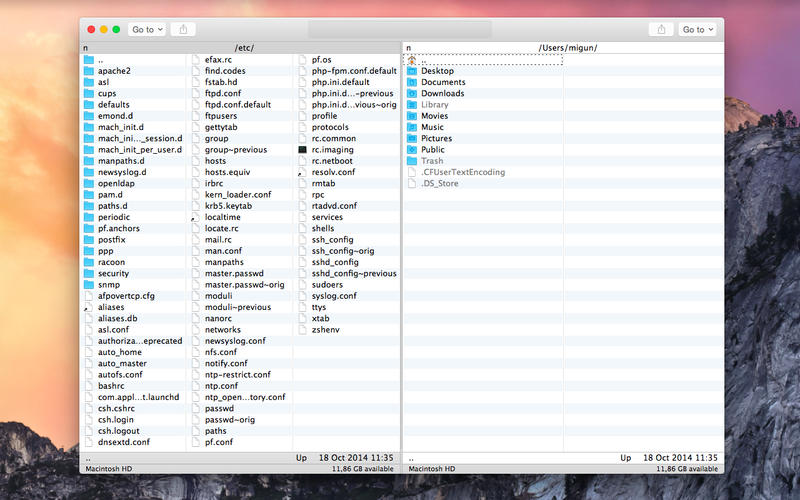Select file krb5.keytab
This screenshot has width=800, height=500.
pos(228,206)
